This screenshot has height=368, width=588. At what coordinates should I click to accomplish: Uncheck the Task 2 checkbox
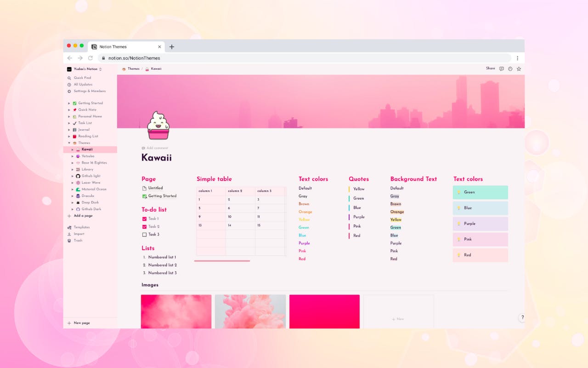[x=145, y=226]
